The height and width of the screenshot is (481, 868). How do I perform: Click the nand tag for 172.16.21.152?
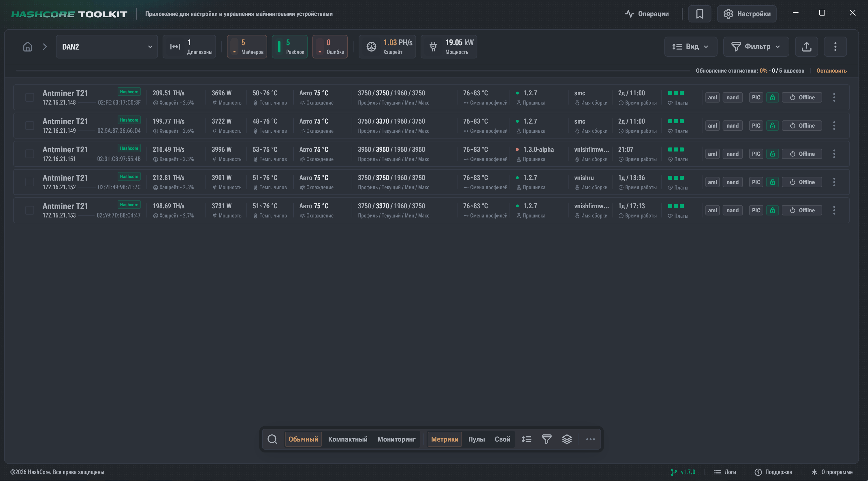pyautogui.click(x=733, y=182)
